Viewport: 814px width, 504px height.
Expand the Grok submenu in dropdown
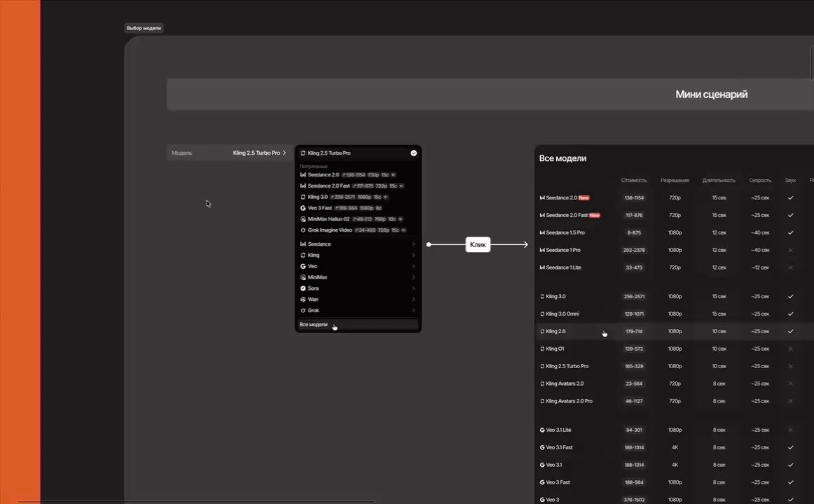358,311
